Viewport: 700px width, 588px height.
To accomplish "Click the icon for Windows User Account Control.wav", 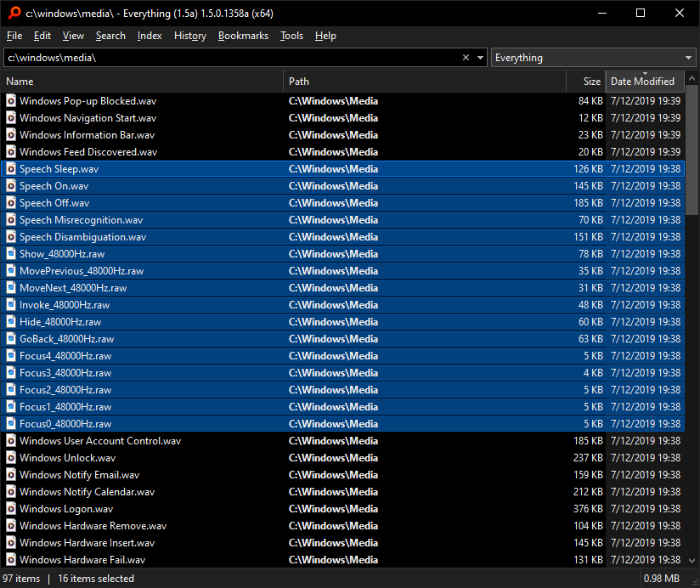I will pos(11,441).
